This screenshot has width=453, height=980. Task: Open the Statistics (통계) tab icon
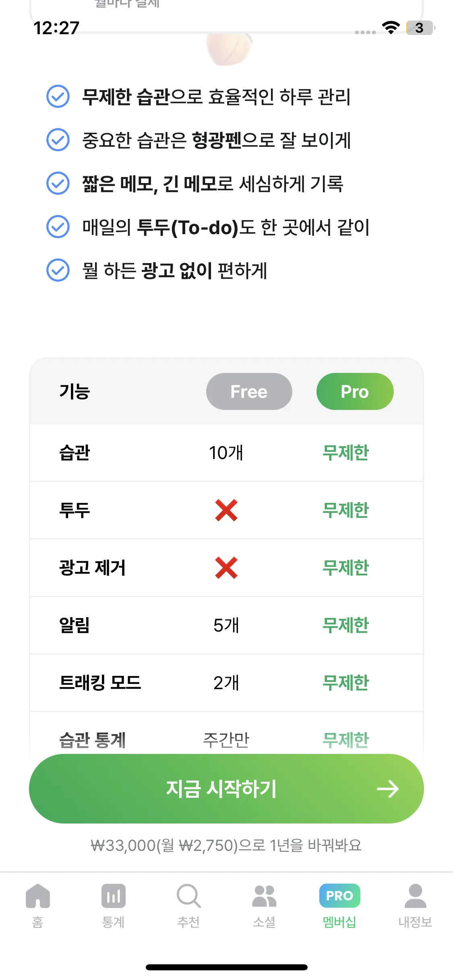coord(113,896)
